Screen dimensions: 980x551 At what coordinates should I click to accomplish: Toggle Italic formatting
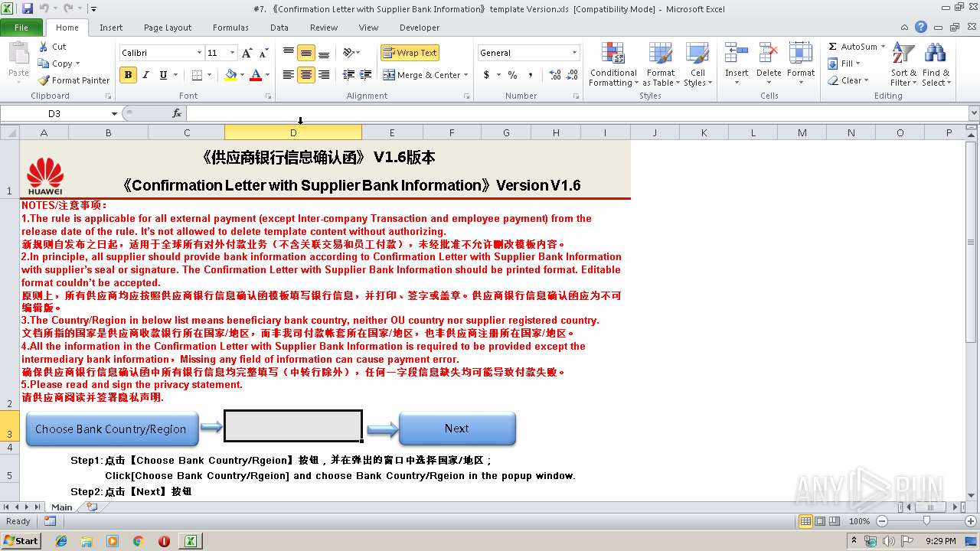click(145, 75)
